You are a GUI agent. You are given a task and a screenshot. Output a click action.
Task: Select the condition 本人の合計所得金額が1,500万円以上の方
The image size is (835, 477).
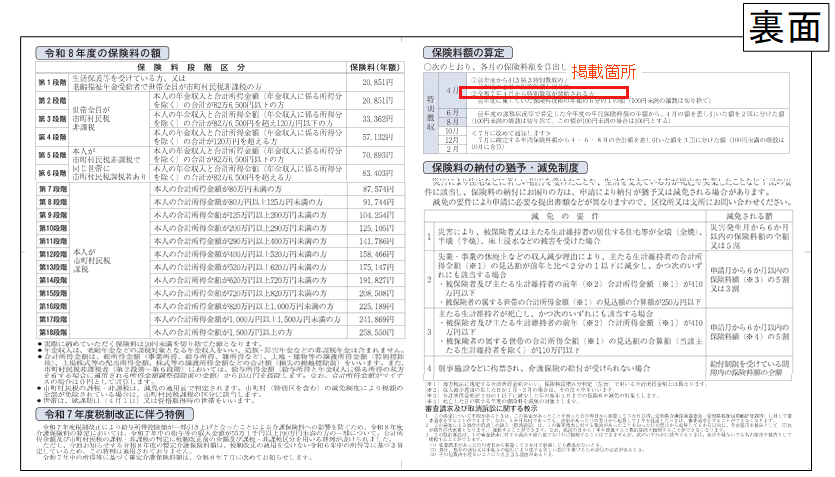coord(223,332)
